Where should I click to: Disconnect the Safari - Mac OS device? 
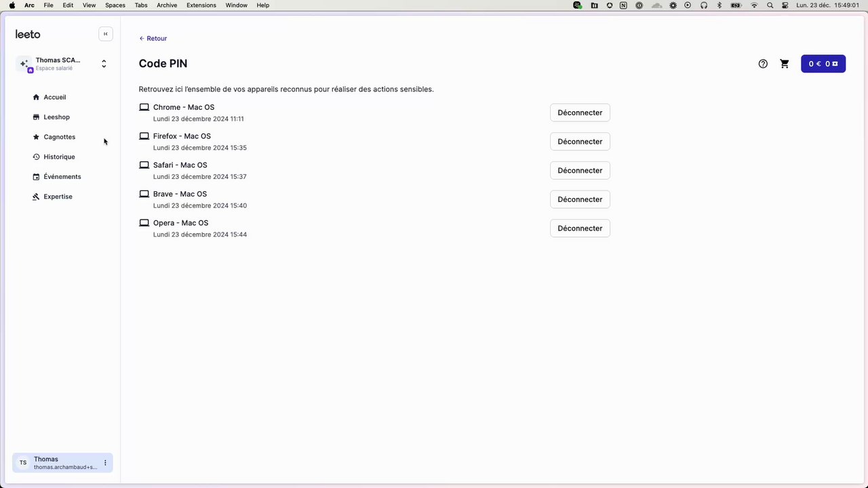click(x=580, y=171)
